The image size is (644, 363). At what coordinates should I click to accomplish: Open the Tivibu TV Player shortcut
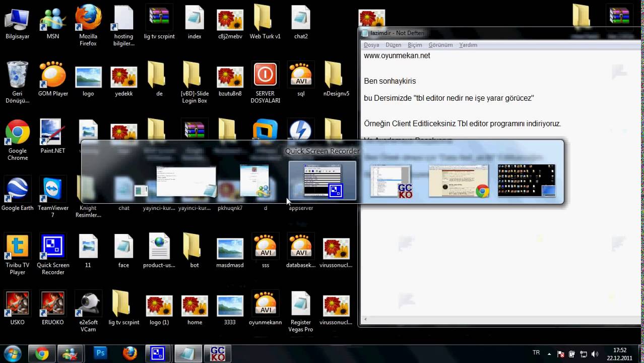click(17, 254)
